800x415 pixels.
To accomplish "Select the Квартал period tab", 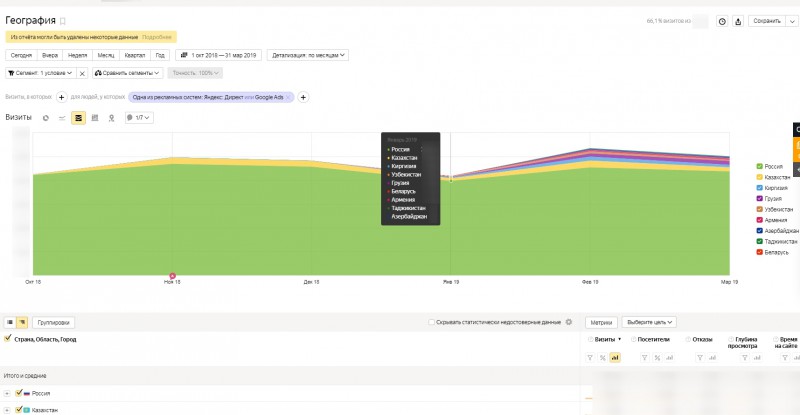I will 135,55.
